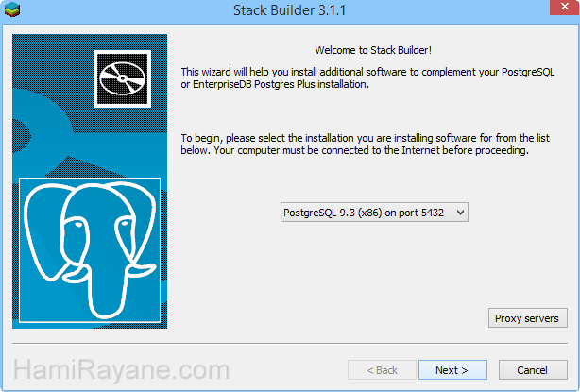Viewport: 580px width, 392px height.
Task: Open the PostgreSQL 9.3 installation dropdown
Action: [x=374, y=213]
